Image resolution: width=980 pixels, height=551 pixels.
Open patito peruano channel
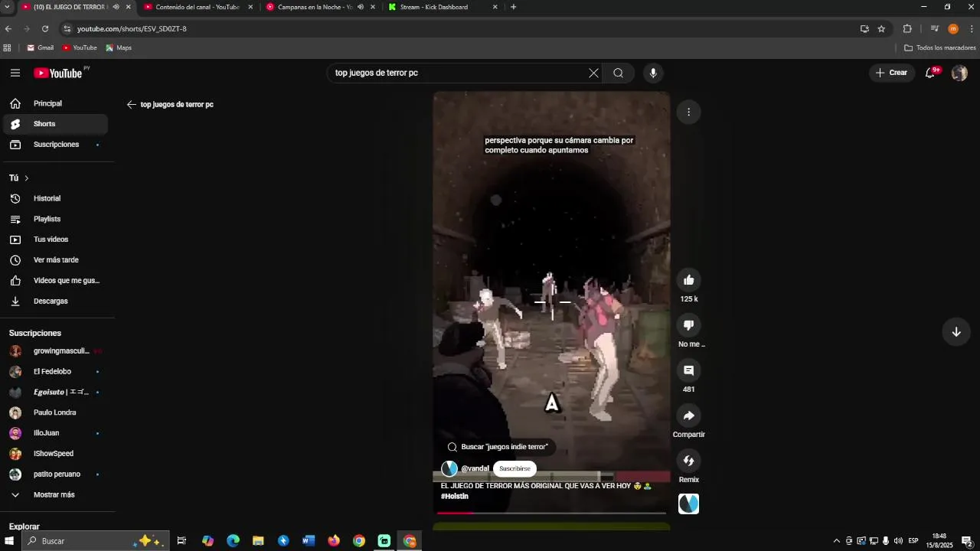55,474
